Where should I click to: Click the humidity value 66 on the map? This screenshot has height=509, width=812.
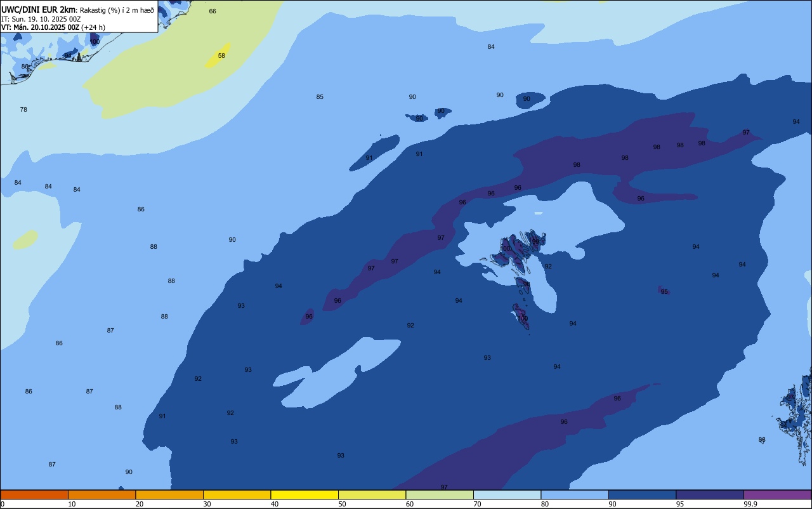pos(213,11)
